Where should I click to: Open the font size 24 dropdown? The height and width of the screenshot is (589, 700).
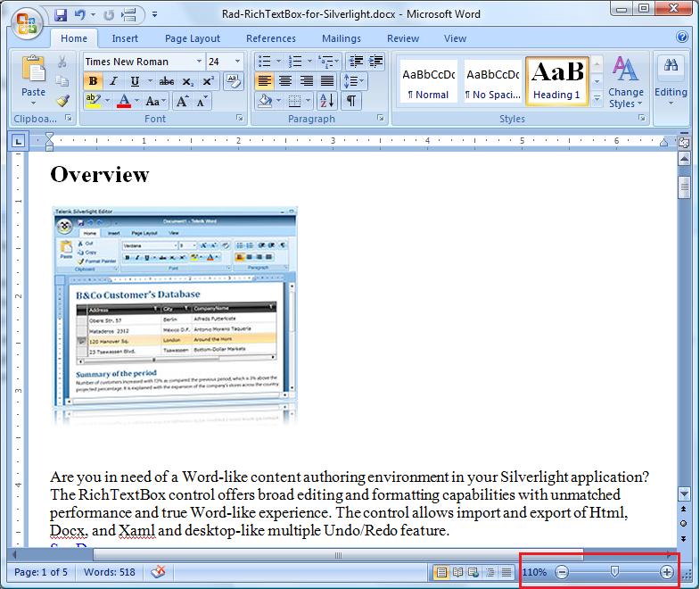point(237,62)
